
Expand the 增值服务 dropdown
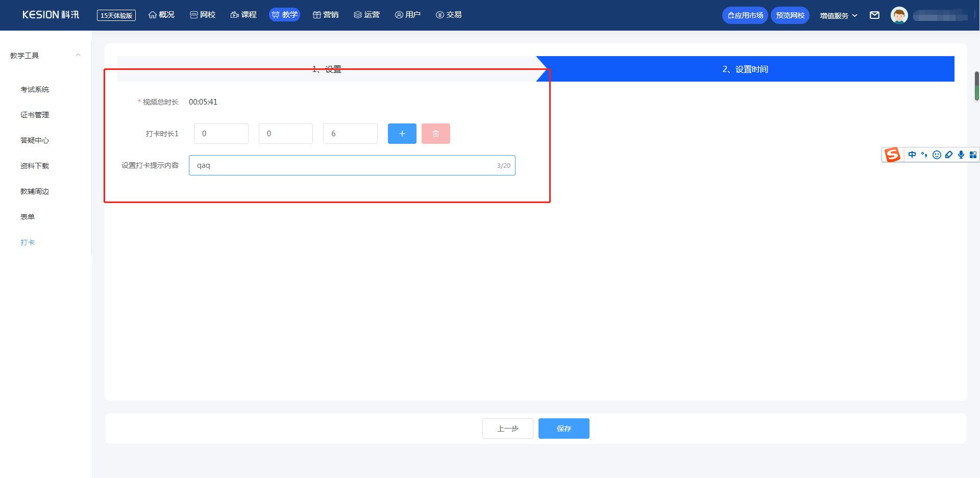(x=839, y=16)
